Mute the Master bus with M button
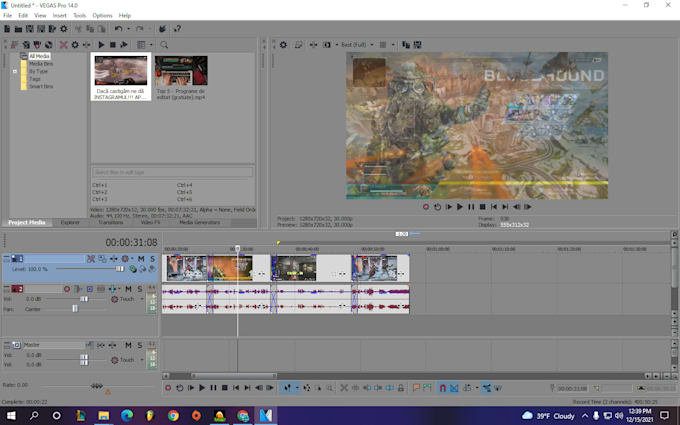This screenshot has height=425, width=680. click(128, 345)
